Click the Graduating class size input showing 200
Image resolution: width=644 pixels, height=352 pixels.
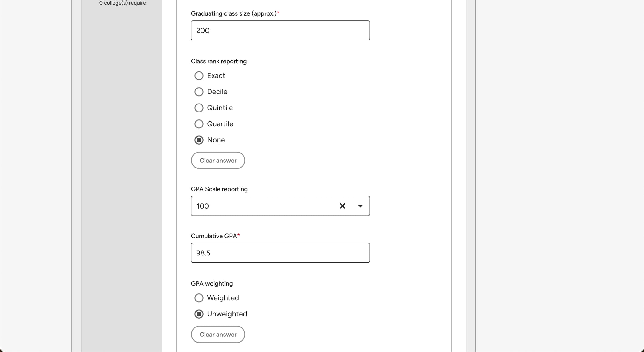[280, 30]
